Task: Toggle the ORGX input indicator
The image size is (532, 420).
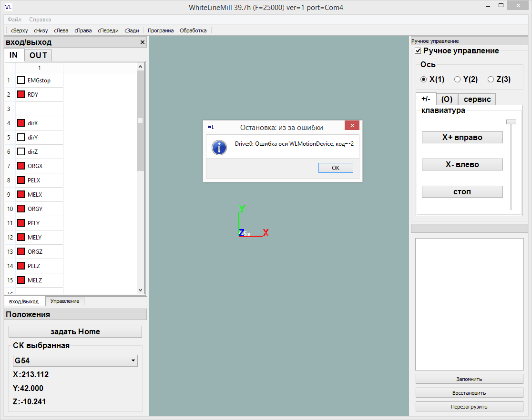Action: (21, 166)
